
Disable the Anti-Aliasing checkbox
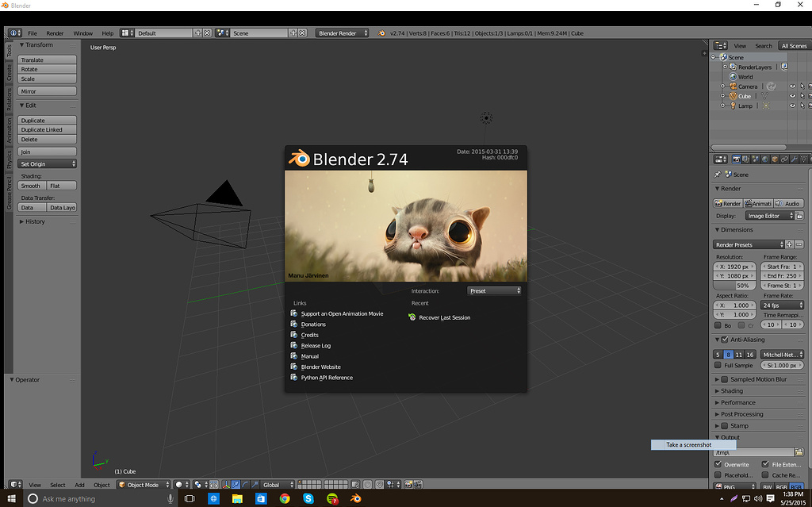click(725, 340)
